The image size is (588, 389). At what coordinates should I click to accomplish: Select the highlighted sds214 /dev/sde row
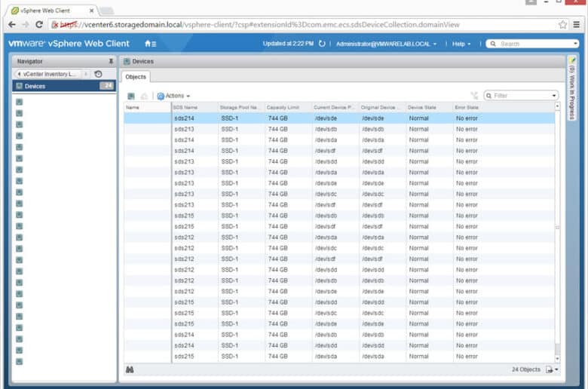click(339, 118)
